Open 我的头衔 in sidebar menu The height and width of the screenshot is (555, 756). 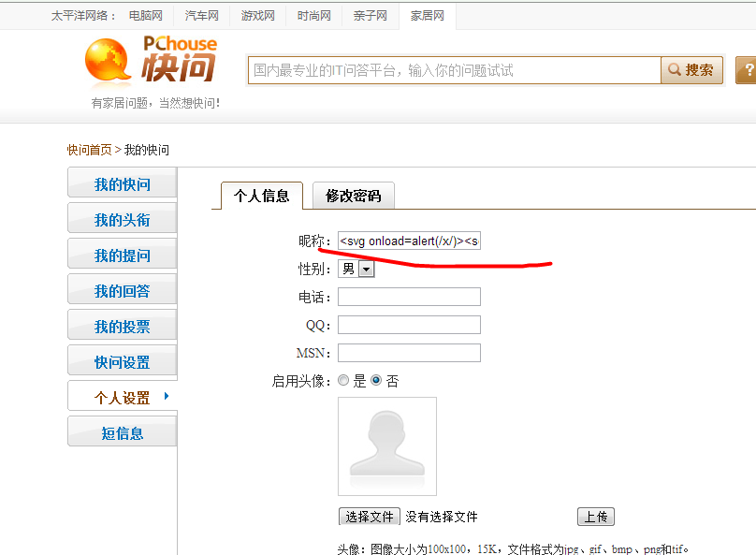click(x=123, y=218)
